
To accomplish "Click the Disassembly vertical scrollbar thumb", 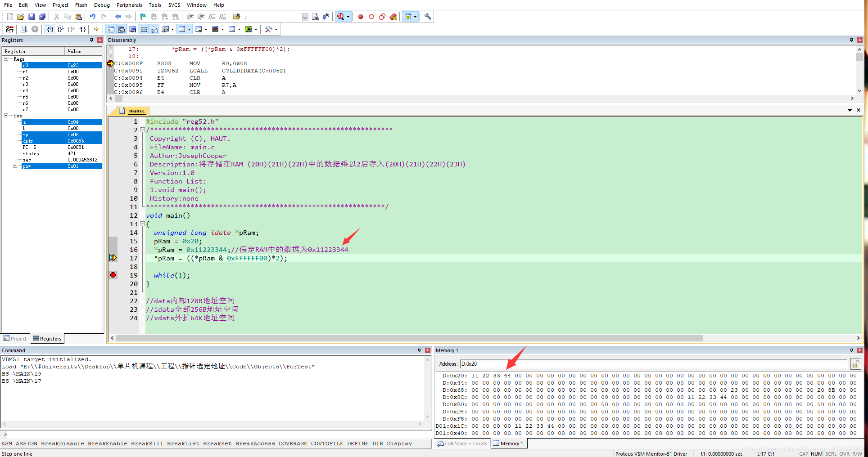I will click(x=859, y=57).
